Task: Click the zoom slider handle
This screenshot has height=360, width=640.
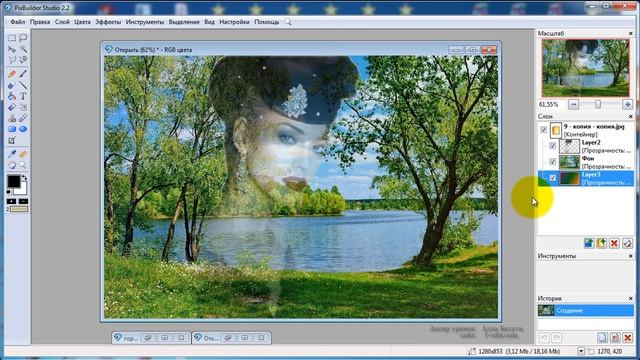Action: tap(598, 104)
